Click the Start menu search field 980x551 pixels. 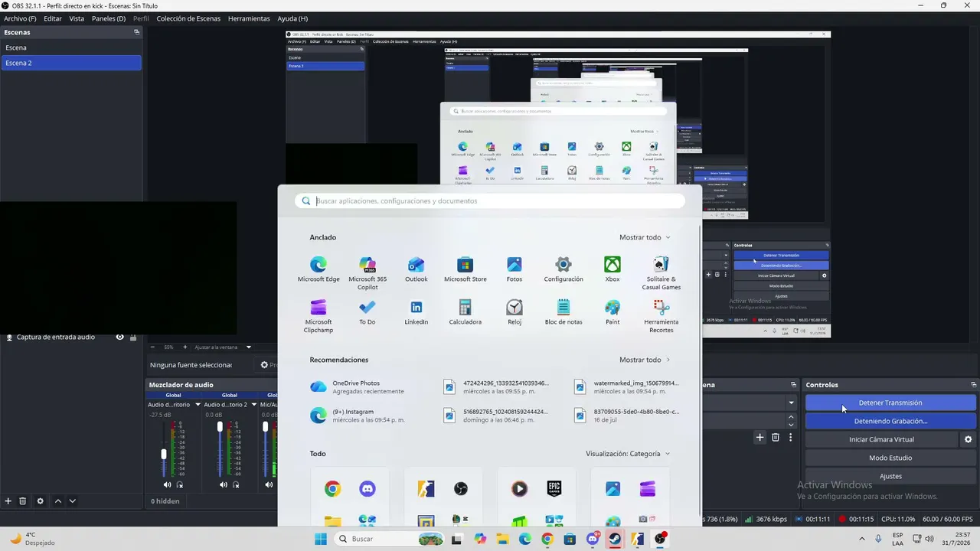(x=490, y=201)
